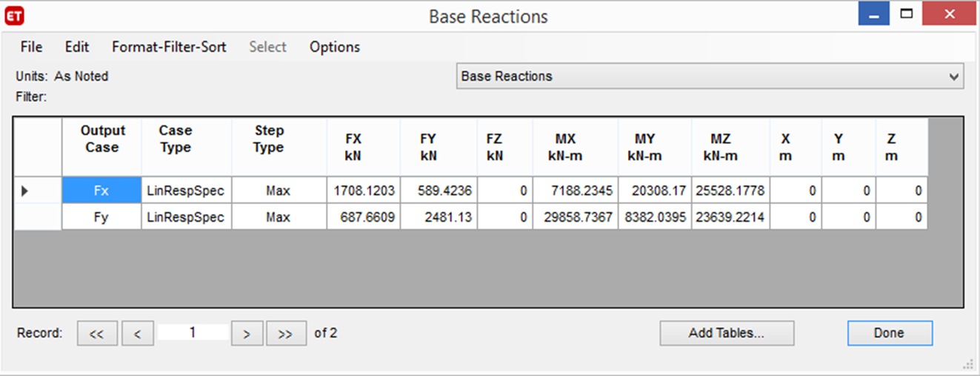This screenshot has height=376, width=980.
Task: Maximize the Base Reactions window
Action: [905, 15]
